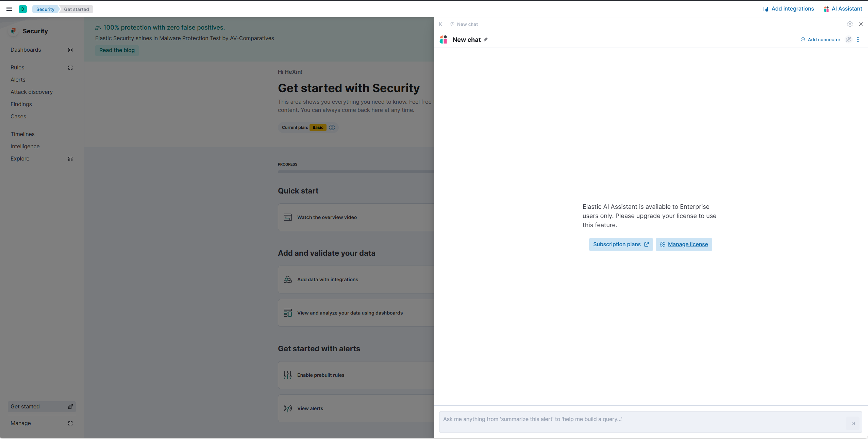The image size is (868, 439).
Task: Click the Read the blog link
Action: [116, 50]
